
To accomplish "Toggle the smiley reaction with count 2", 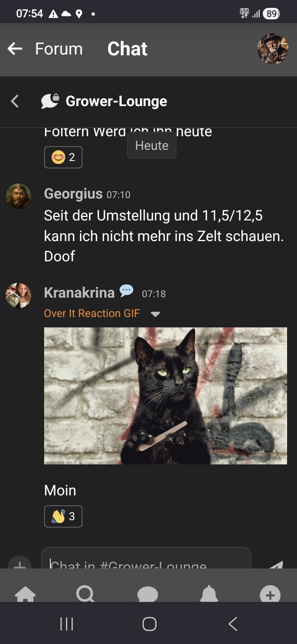I will pos(63,157).
